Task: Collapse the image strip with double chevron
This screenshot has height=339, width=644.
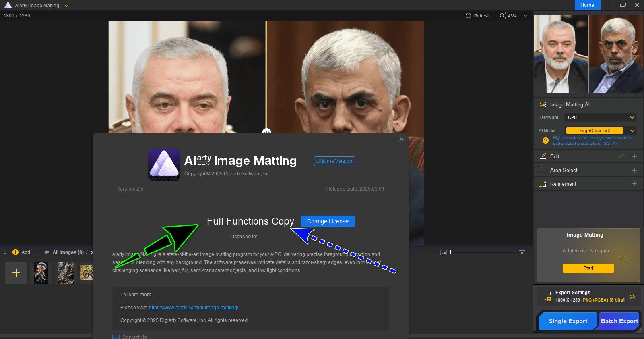Action: click(x=5, y=252)
